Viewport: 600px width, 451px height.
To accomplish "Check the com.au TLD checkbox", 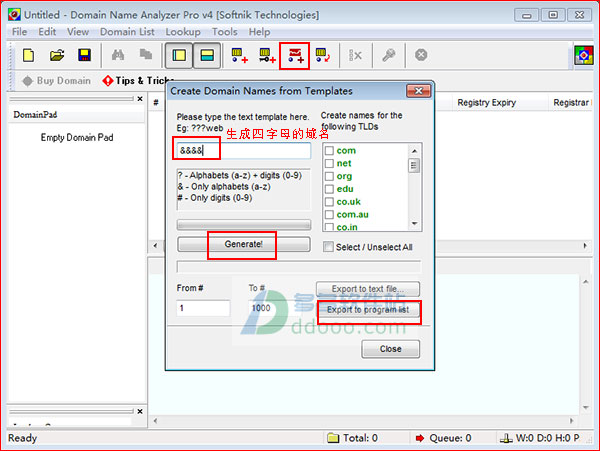I will pos(329,215).
